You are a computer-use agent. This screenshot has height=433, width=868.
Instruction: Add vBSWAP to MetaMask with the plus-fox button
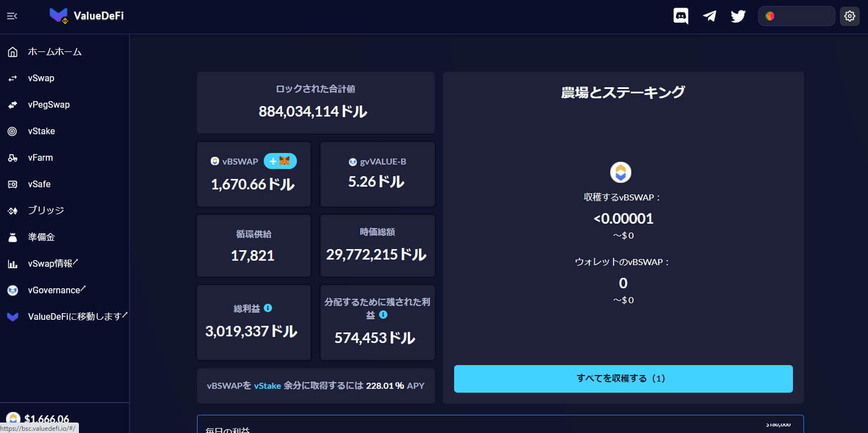point(280,161)
